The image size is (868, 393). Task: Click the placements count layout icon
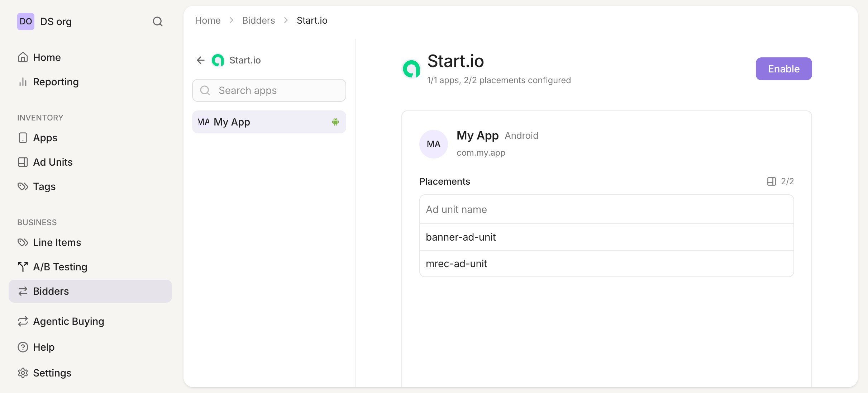772,181
